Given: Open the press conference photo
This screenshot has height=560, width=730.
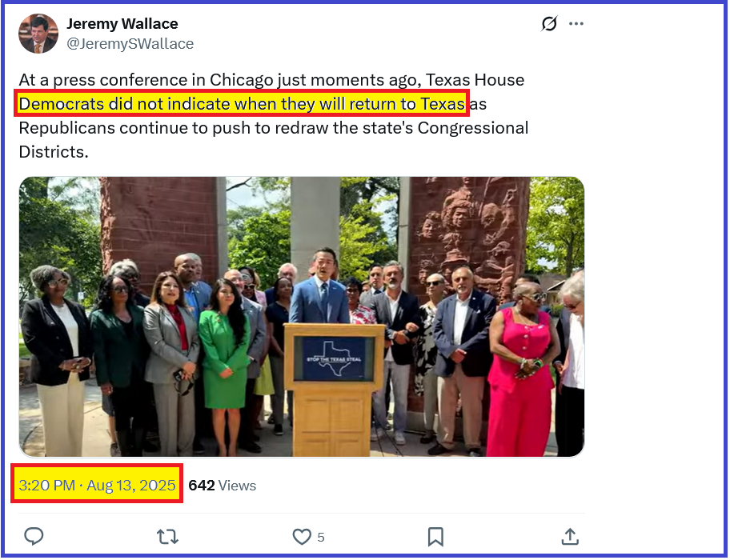Looking at the screenshot, I should (302, 317).
